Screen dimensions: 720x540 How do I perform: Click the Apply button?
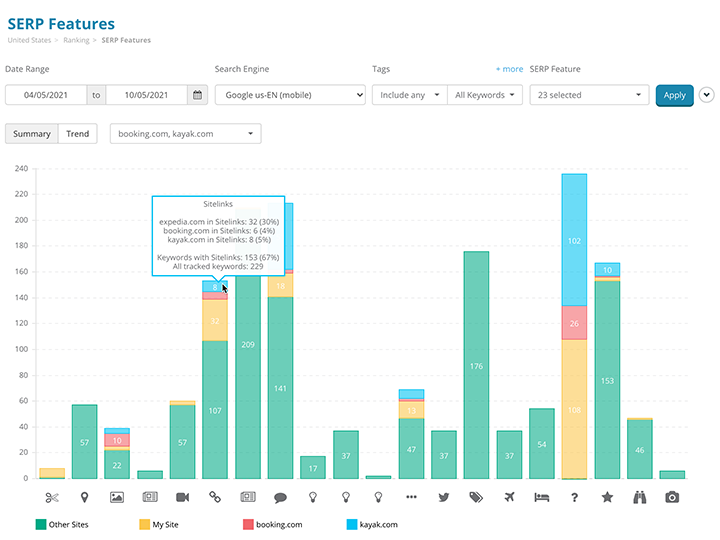pyautogui.click(x=674, y=95)
